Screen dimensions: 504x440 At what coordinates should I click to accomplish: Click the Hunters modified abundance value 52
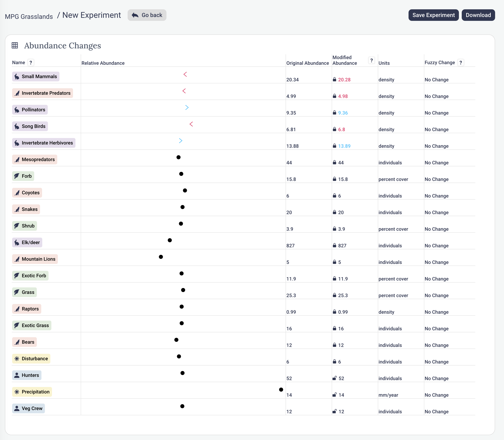341,378
